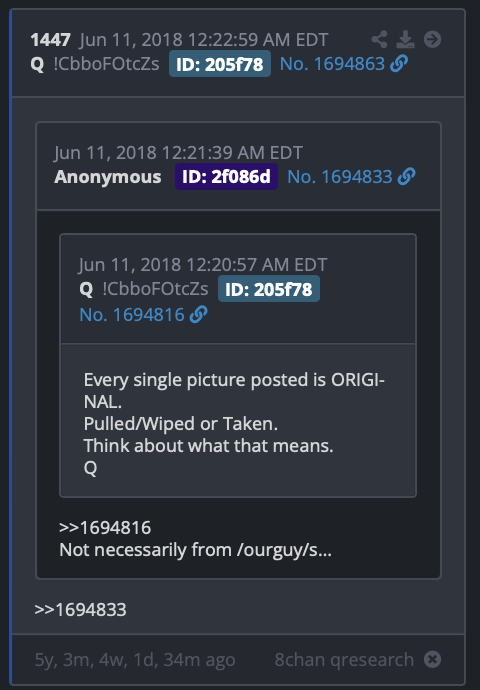This screenshot has height=690, width=480.
Task: Select the purple ID: 2f086d badge
Action: (226, 176)
